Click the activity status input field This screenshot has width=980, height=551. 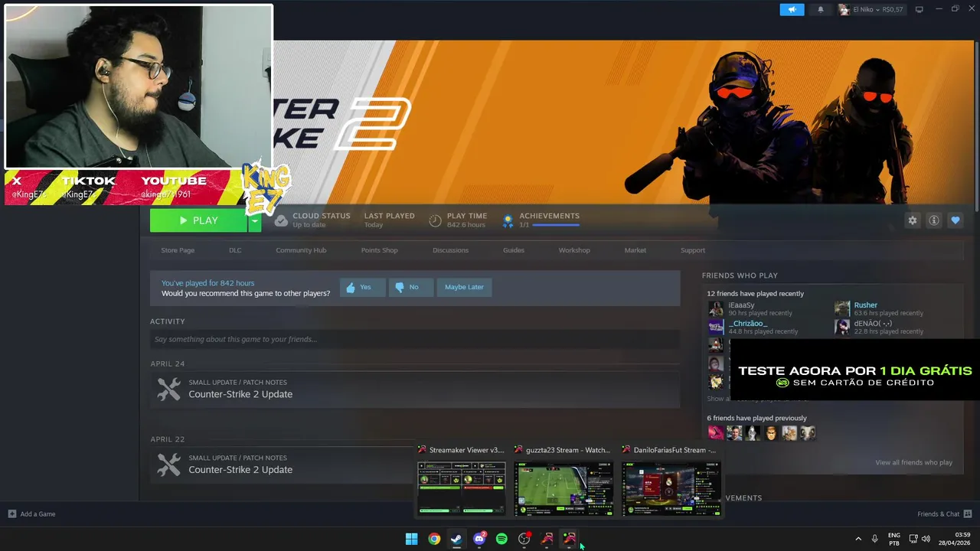coord(415,339)
